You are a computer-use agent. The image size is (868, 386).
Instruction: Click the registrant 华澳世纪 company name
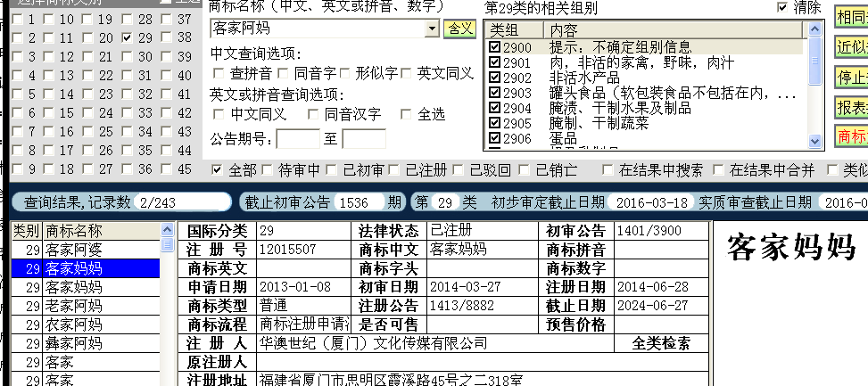pos(373,343)
